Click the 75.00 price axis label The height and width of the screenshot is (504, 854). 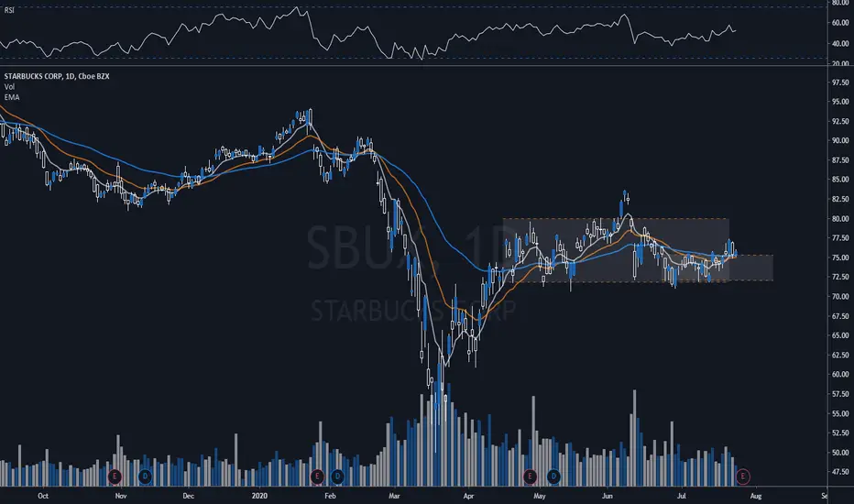(x=840, y=257)
